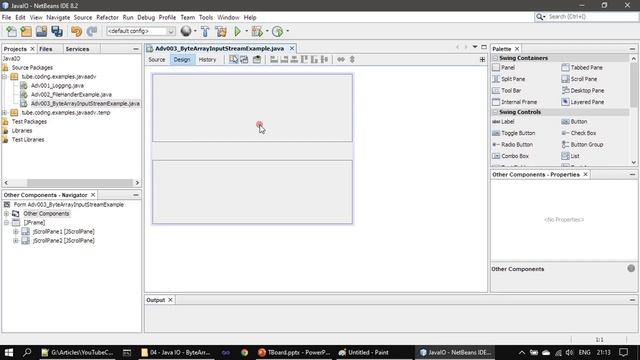640x360 pixels.
Task: Click the Open Project toolbar icon
Action: [x=41, y=31]
